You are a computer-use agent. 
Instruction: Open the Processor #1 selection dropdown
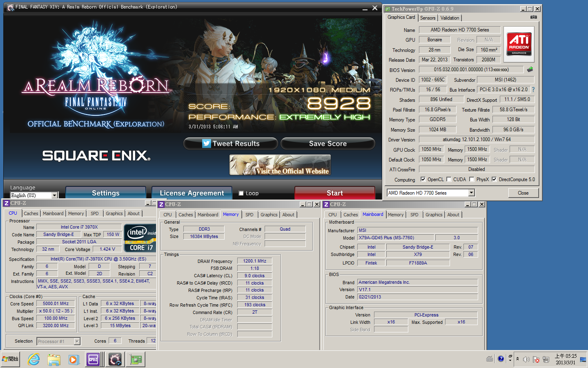[x=77, y=341]
